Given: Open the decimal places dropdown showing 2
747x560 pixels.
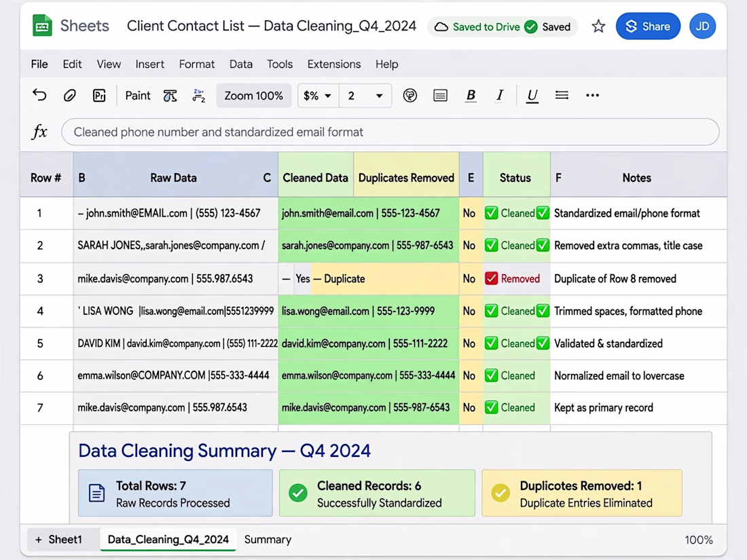Looking at the screenshot, I should (365, 96).
